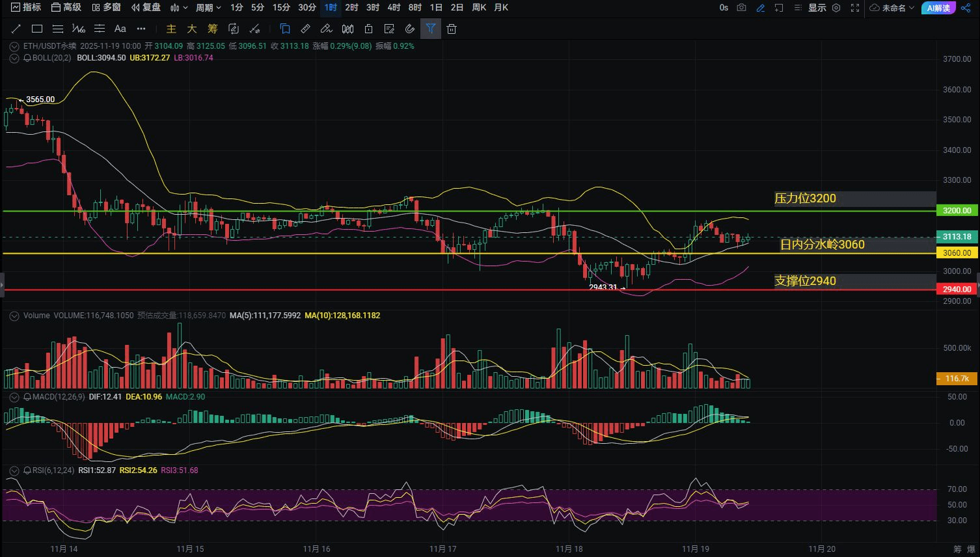The height and width of the screenshot is (557, 980).
Task: Toggle the blue pencil drawing mode
Action: click(761, 8)
